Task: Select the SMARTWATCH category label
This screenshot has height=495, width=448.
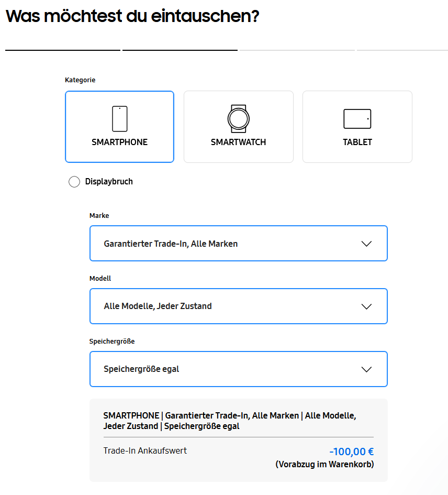Action: 238,142
